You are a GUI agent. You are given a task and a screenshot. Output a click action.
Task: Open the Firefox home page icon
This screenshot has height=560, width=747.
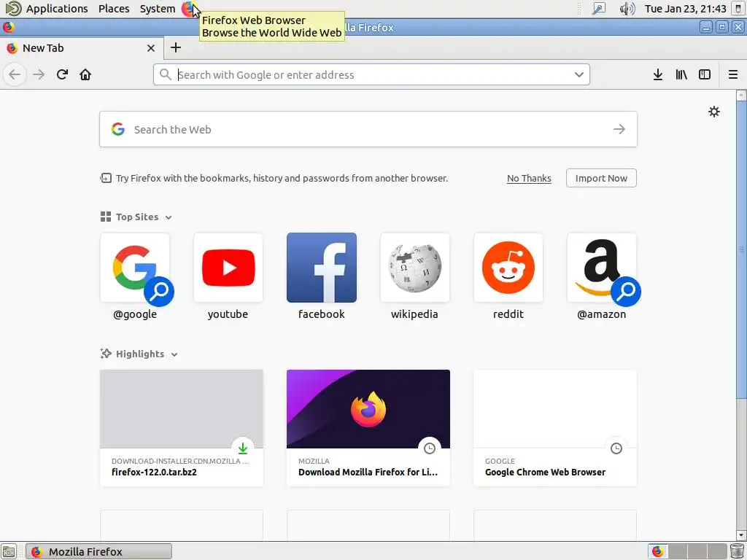pyautogui.click(x=85, y=75)
